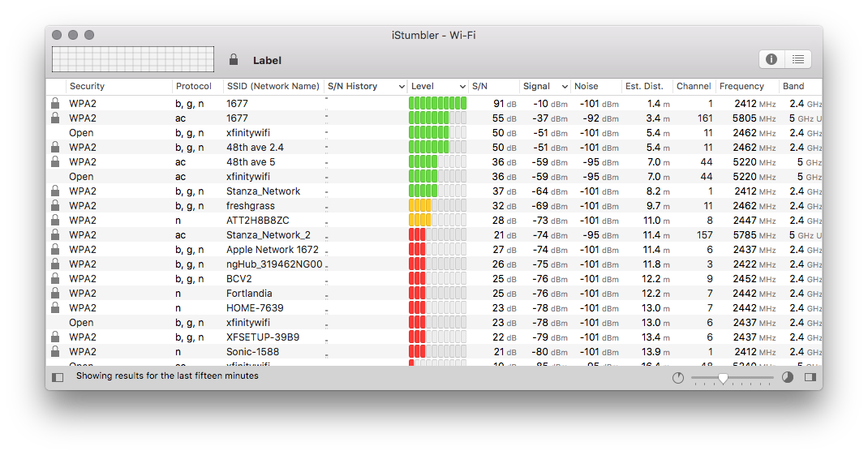The image size is (868, 455).
Task: Select the Stanza_Network_2 network name
Action: point(269,235)
